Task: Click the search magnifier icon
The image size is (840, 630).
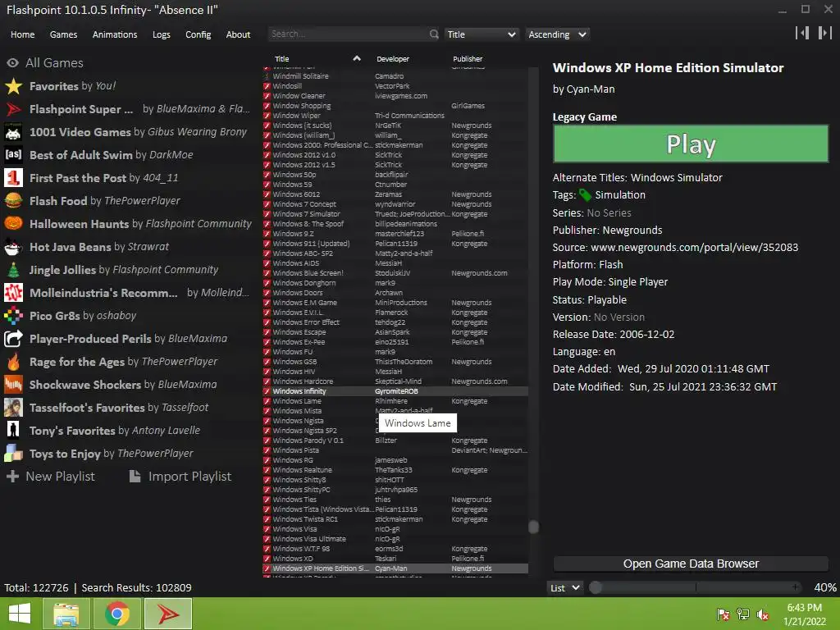Action: pos(433,34)
